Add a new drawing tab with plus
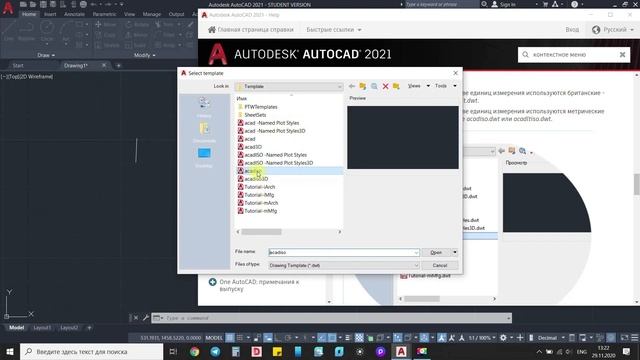This screenshot has height=360, width=640. (x=118, y=66)
